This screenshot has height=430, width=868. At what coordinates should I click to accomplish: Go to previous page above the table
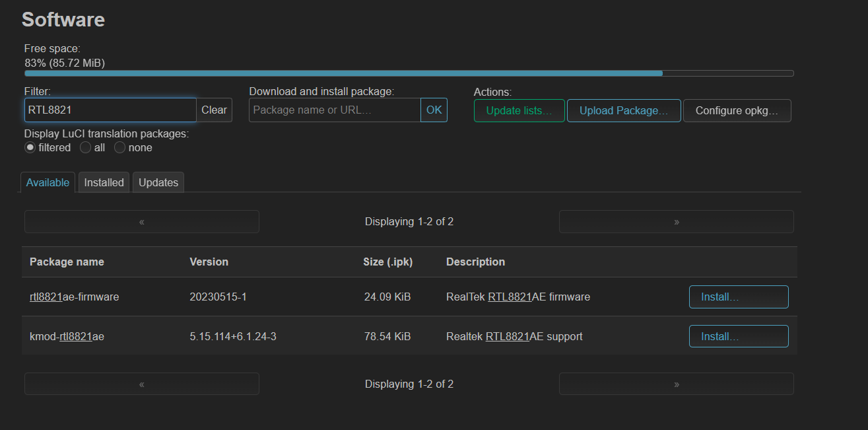click(142, 222)
